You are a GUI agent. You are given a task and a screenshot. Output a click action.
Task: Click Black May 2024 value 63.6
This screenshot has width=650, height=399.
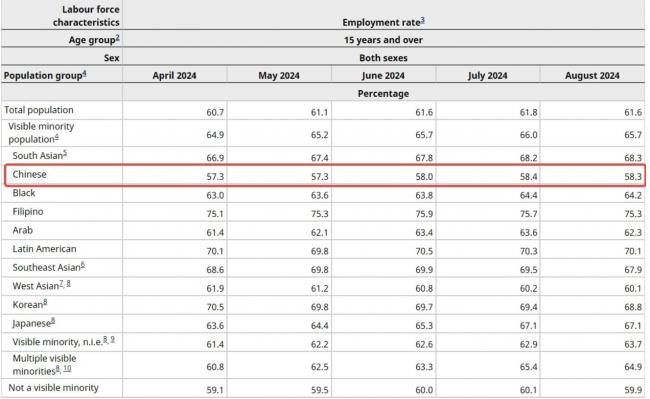(320, 195)
